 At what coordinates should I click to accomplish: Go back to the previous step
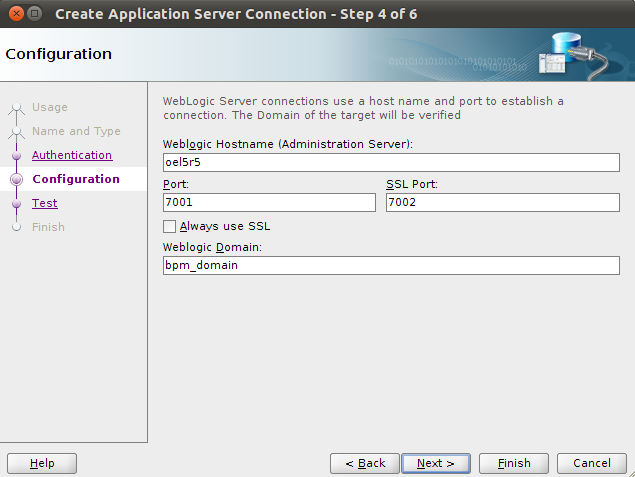[x=365, y=463]
